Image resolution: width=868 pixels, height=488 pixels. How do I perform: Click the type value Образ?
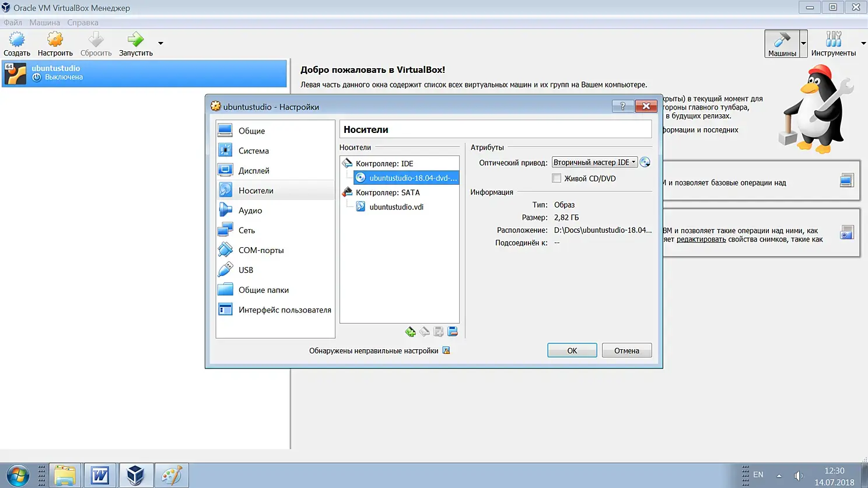tap(565, 205)
